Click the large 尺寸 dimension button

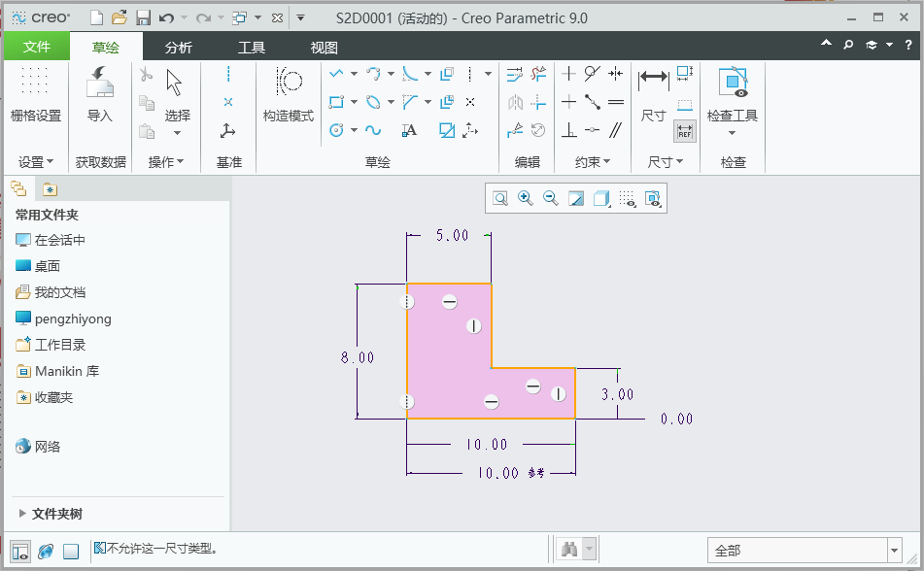click(x=654, y=94)
